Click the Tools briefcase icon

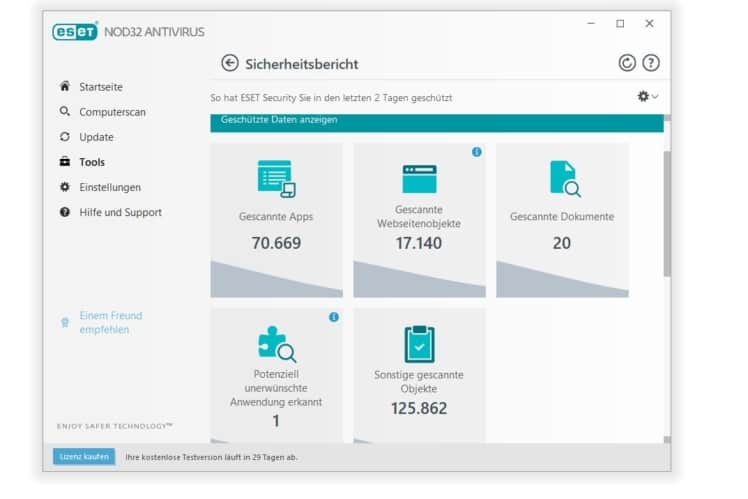64,162
